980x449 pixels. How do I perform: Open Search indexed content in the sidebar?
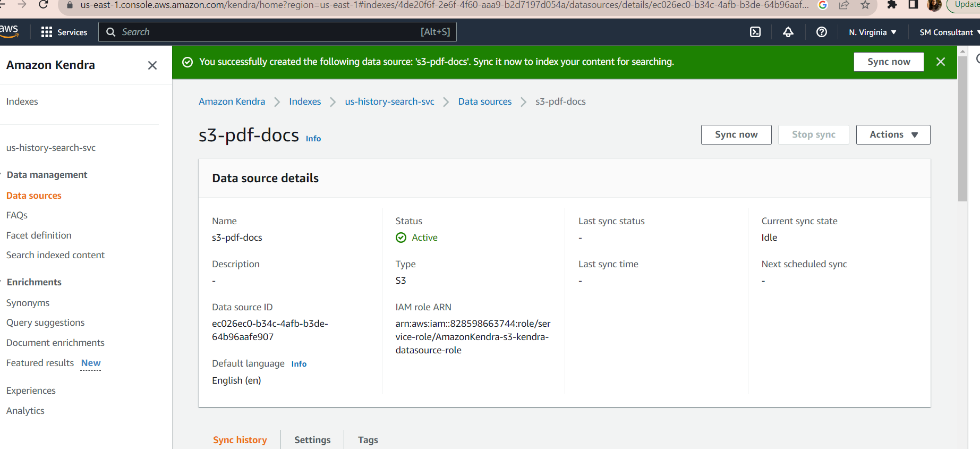coord(55,255)
